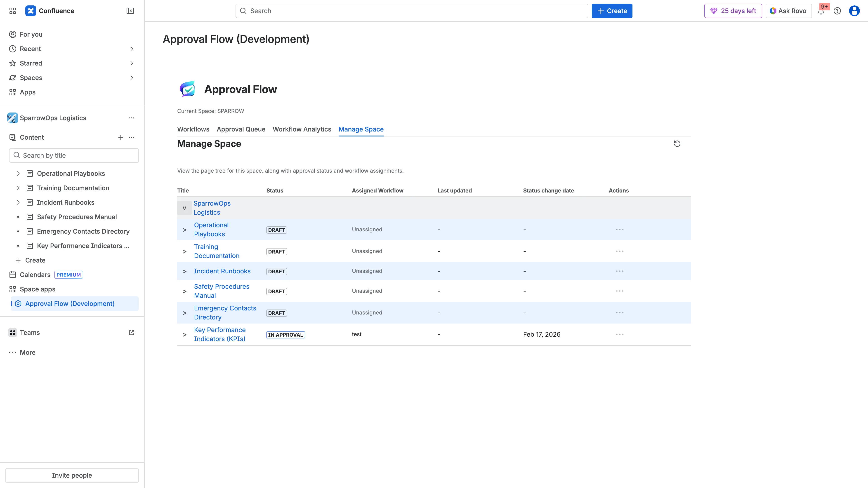Switch to the Workflow Analytics tab

[302, 129]
